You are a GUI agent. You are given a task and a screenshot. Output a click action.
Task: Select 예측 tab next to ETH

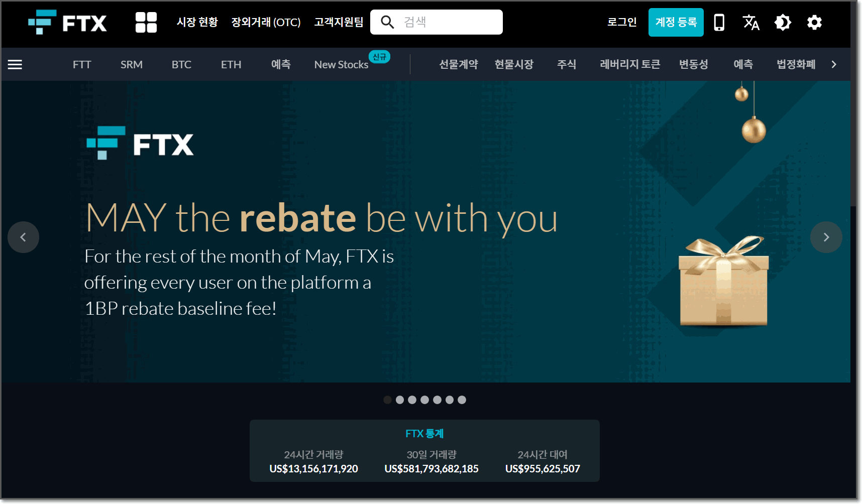tap(281, 64)
